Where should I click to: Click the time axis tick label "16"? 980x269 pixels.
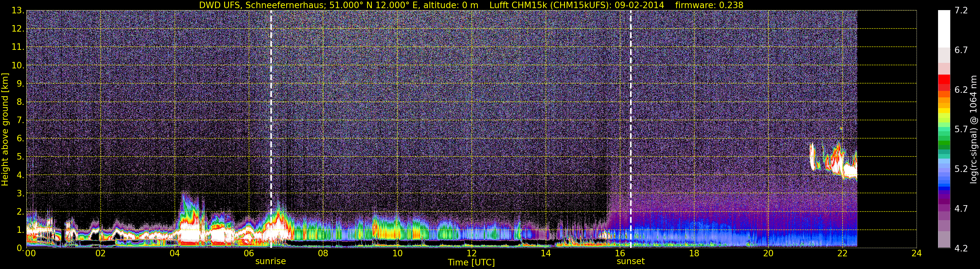point(620,254)
